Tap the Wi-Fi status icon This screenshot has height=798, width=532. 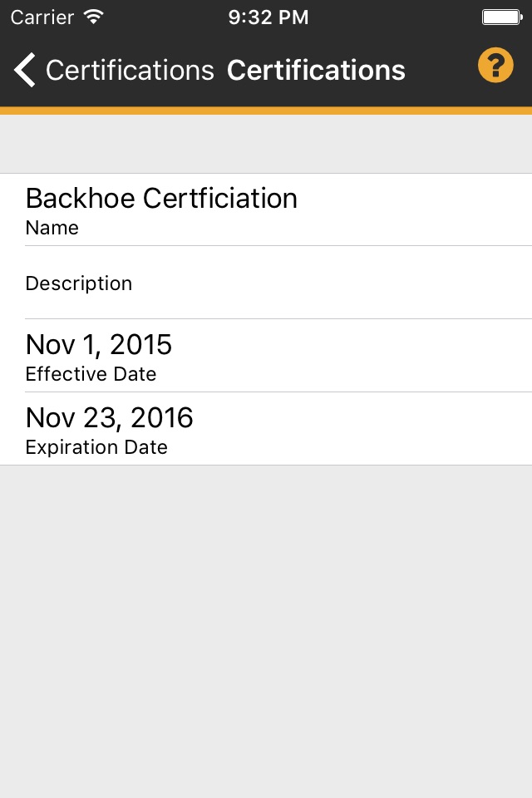[x=94, y=17]
